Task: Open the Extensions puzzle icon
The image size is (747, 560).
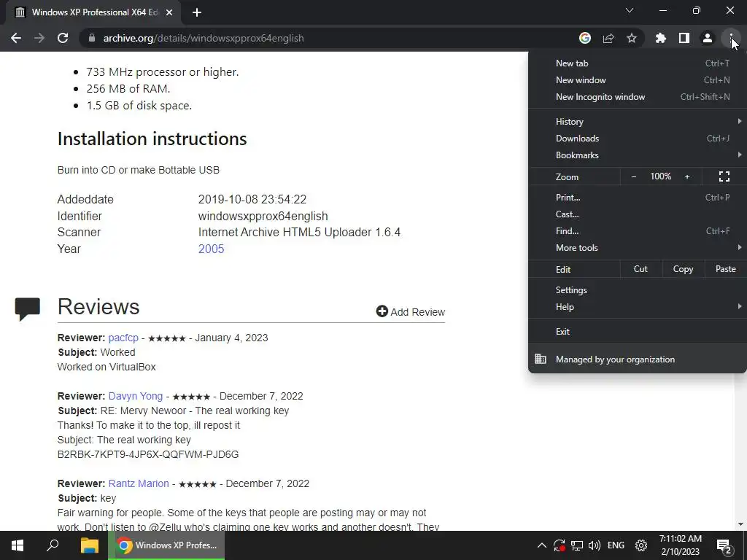Action: (x=661, y=38)
